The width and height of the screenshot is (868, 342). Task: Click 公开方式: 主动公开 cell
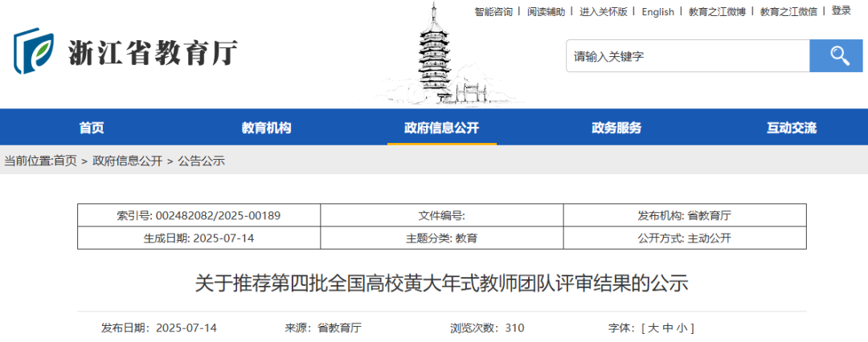(x=685, y=238)
